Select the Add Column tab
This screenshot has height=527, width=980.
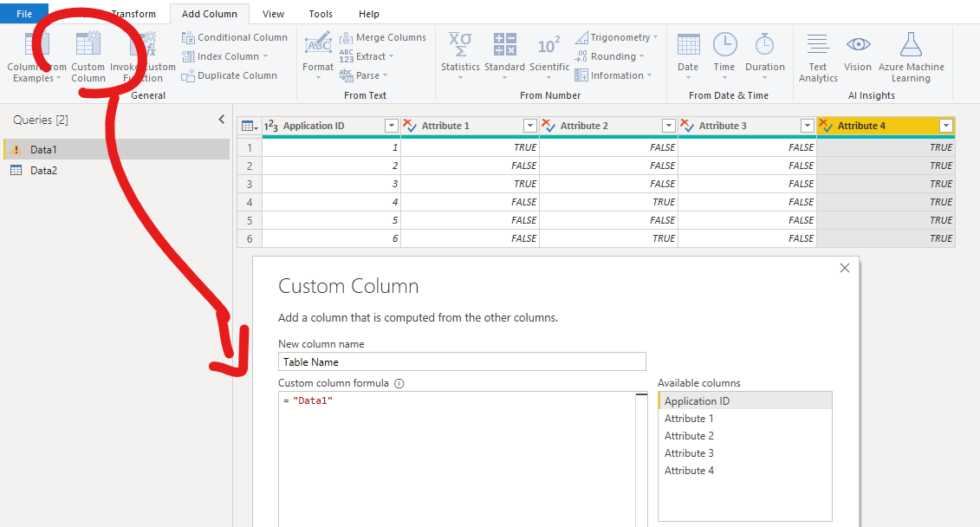point(210,14)
